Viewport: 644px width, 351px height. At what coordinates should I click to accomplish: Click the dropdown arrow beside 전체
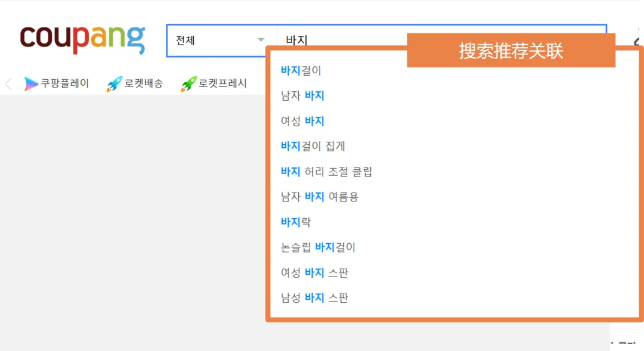tap(261, 41)
